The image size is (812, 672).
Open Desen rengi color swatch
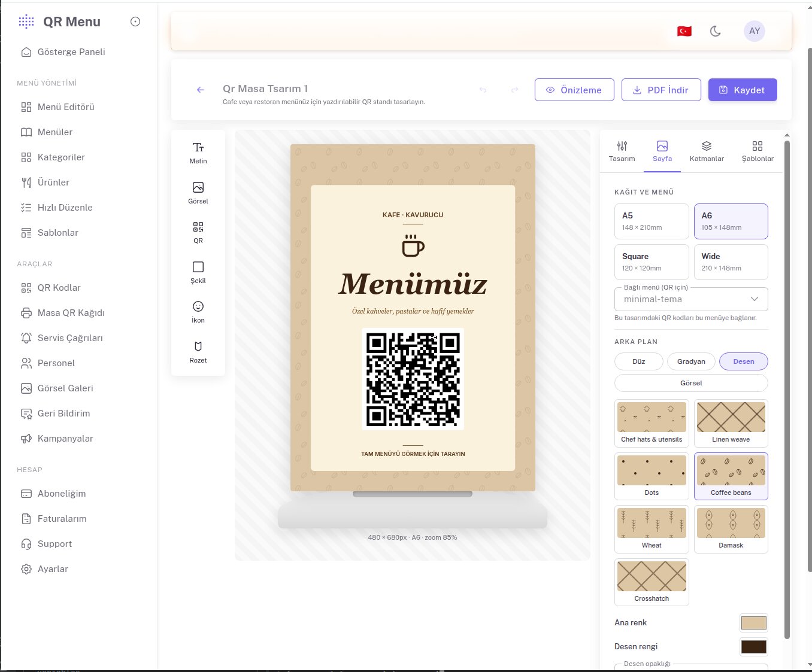[x=754, y=647]
